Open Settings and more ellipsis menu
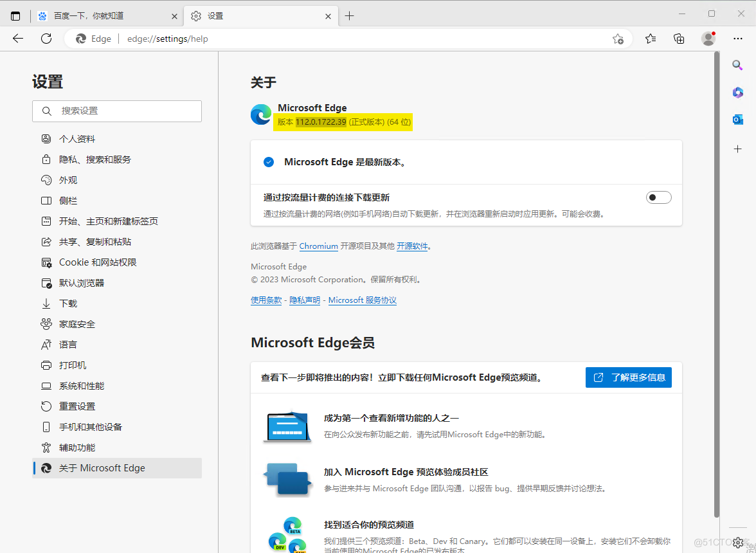This screenshot has width=756, height=553. point(737,39)
